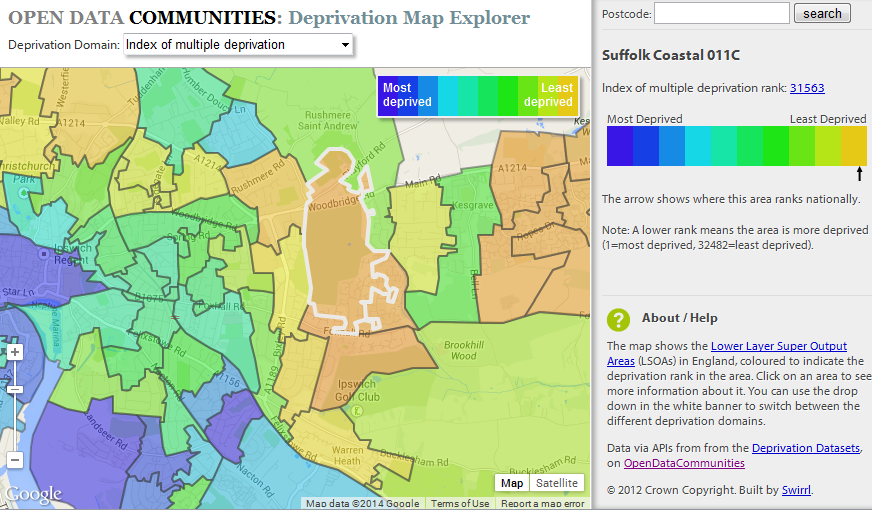Zoom out using the map minus button
This screenshot has width=872, height=510.
pos(15,461)
